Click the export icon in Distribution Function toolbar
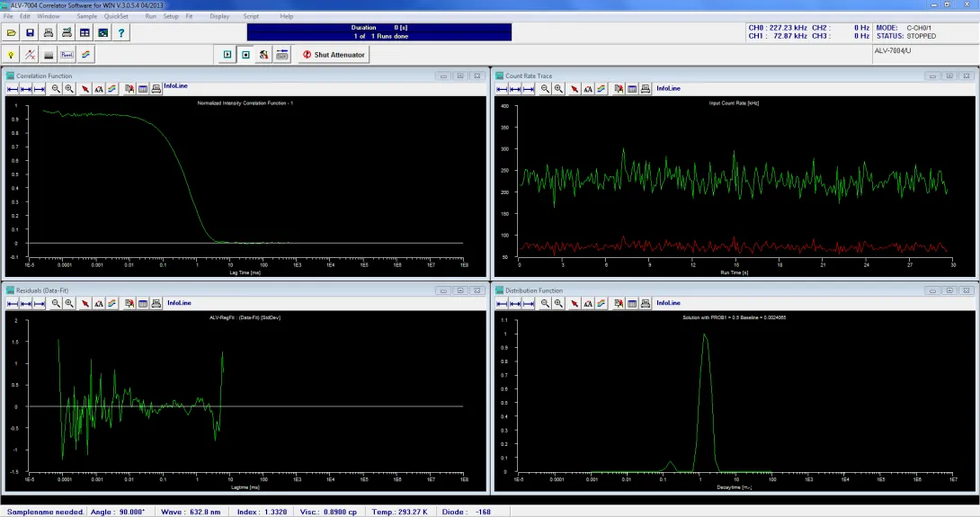The image size is (980, 517). (x=619, y=303)
